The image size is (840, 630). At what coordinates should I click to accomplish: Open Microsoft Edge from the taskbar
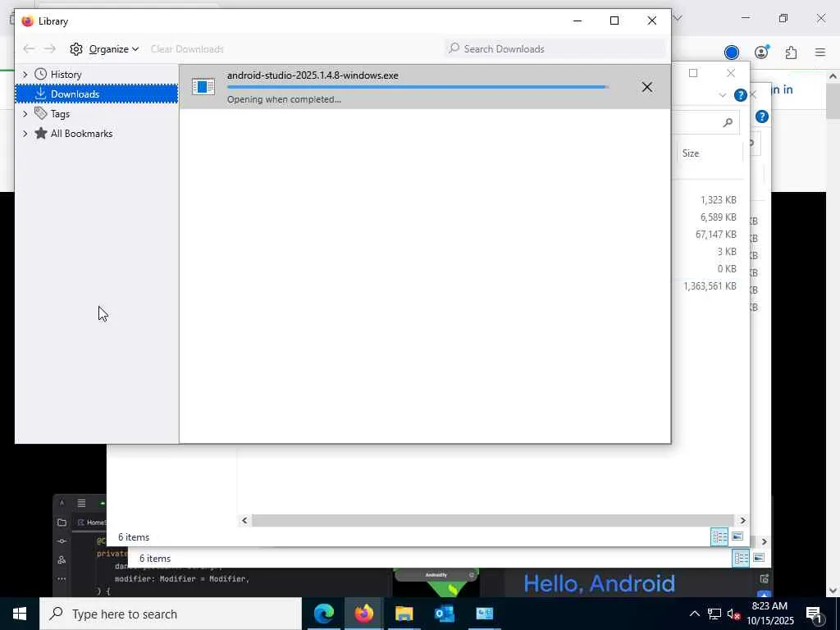323,614
